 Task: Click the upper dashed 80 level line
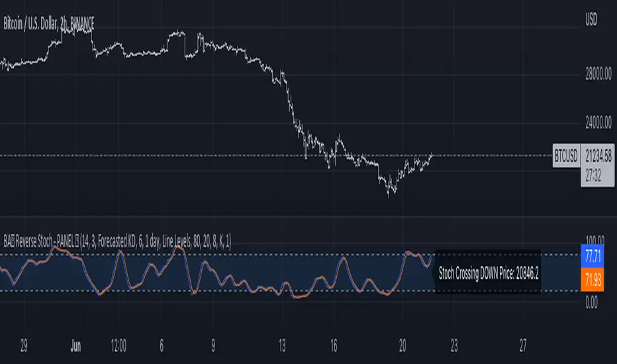[x=291, y=255]
